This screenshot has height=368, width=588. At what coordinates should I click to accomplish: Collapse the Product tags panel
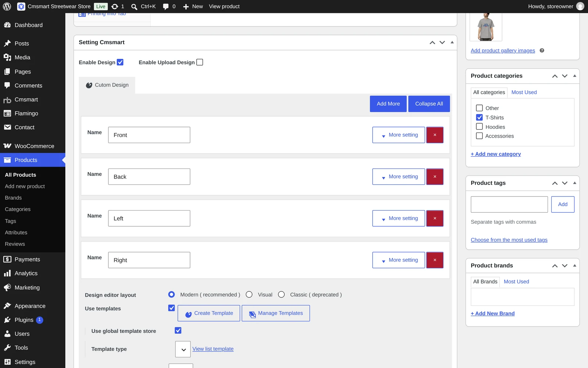point(575,183)
